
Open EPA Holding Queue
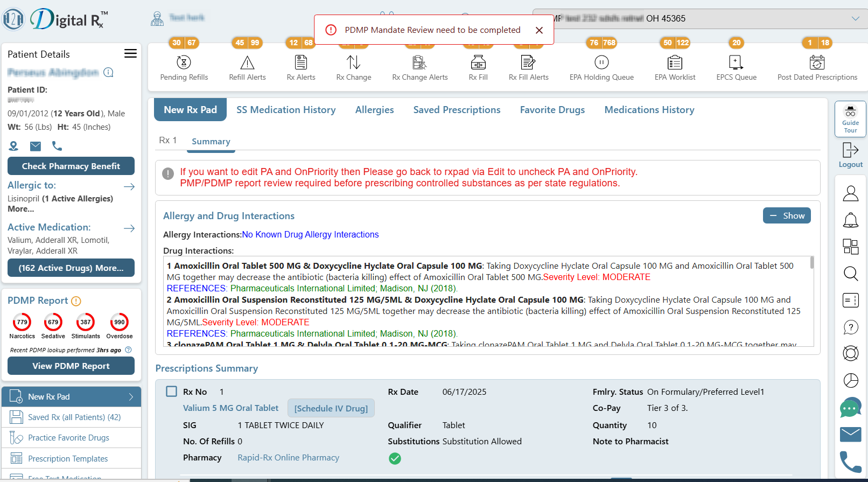pyautogui.click(x=601, y=68)
